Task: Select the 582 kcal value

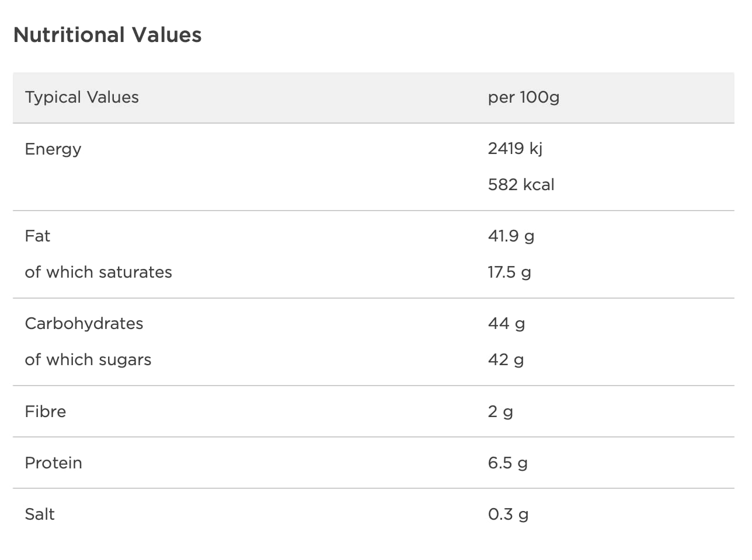Action: [521, 184]
